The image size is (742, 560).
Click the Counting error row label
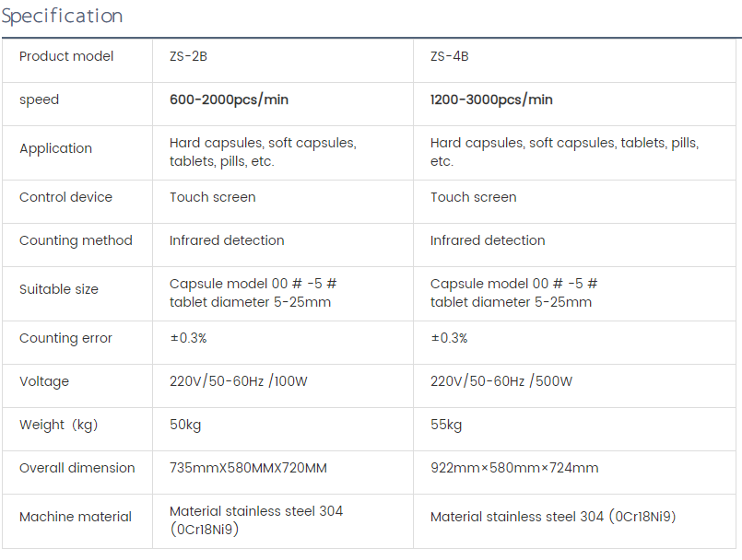65,338
